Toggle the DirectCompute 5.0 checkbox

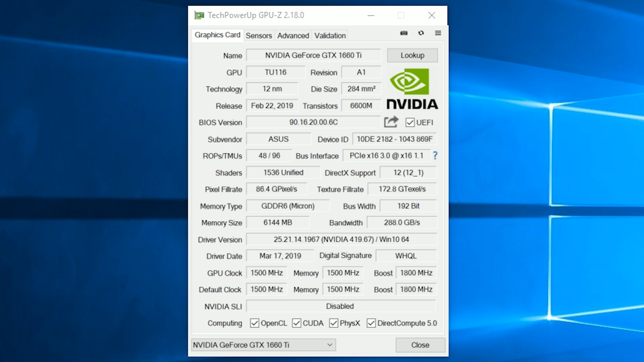[371, 323]
